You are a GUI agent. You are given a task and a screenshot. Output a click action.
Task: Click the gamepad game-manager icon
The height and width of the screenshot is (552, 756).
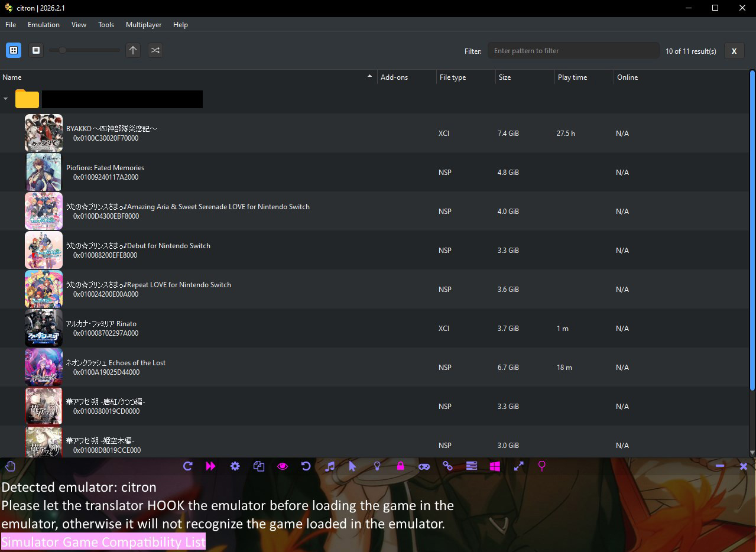[424, 466]
